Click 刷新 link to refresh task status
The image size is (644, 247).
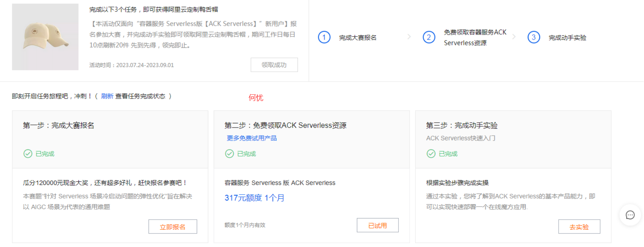tap(107, 96)
